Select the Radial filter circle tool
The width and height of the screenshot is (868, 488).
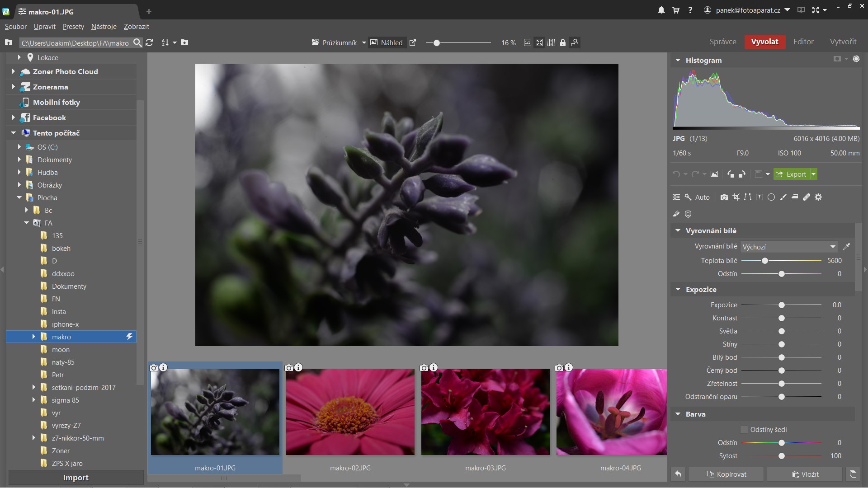click(771, 197)
